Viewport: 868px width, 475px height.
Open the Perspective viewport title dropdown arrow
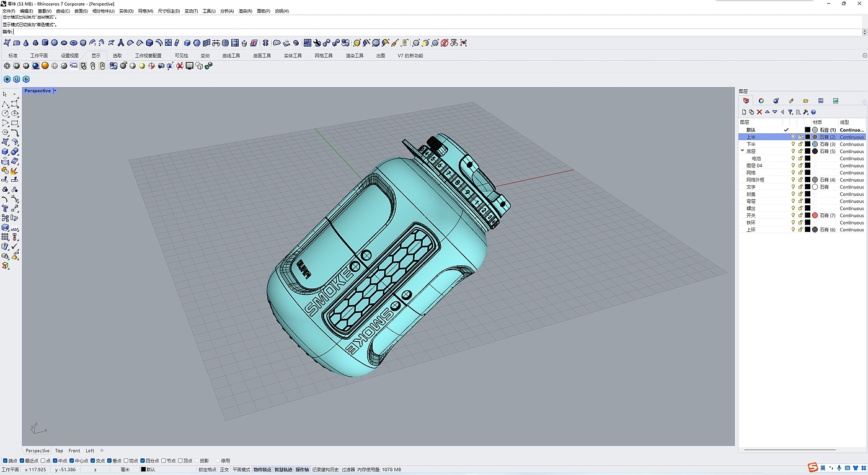coord(55,91)
